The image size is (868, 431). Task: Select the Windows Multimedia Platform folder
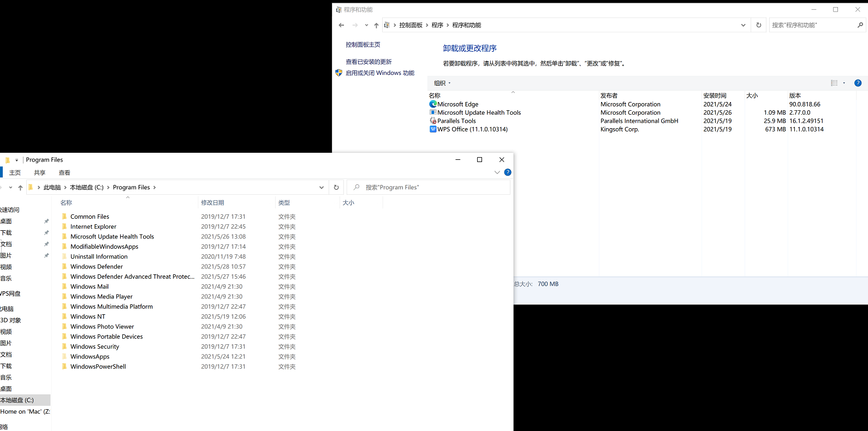pos(111,307)
